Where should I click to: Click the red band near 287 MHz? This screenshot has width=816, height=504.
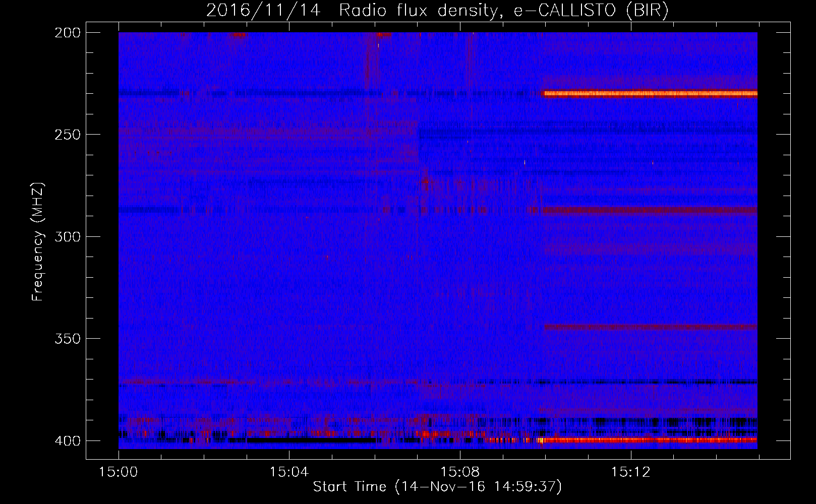(649, 210)
